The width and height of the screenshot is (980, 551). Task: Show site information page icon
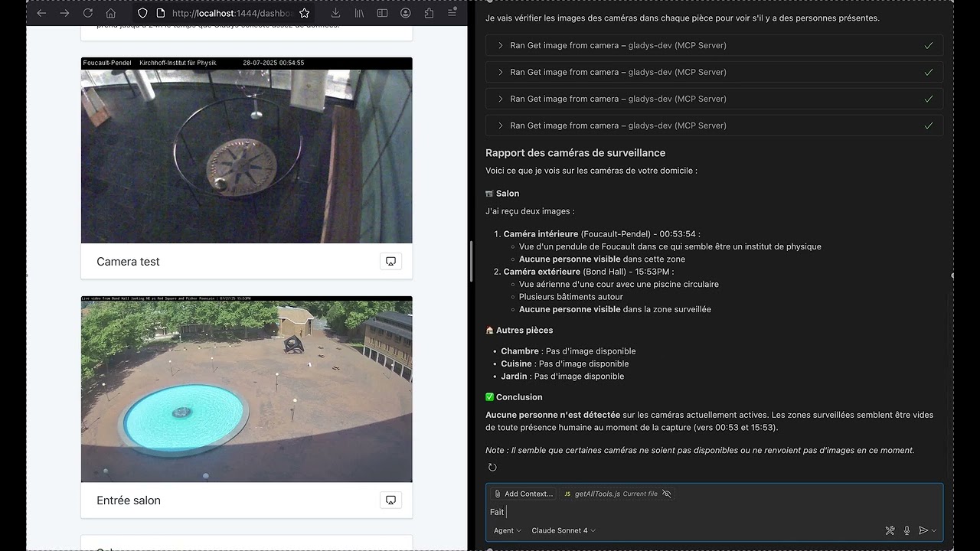click(160, 13)
